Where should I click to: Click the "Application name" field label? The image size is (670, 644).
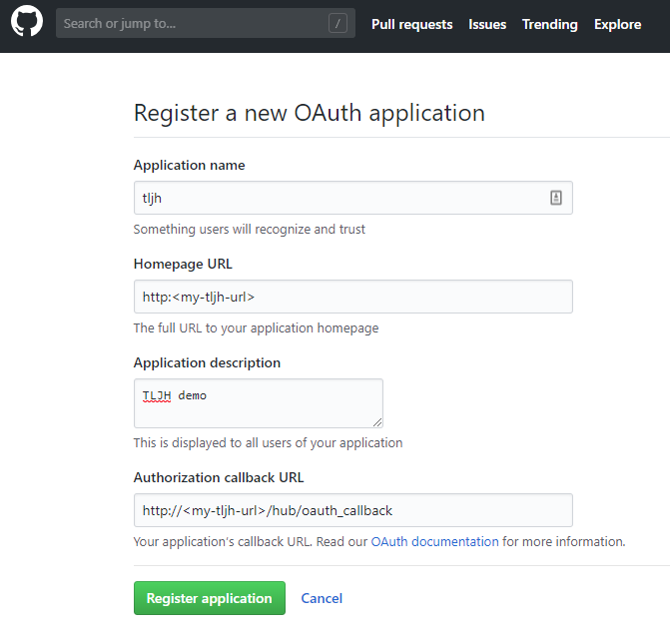tap(189, 165)
